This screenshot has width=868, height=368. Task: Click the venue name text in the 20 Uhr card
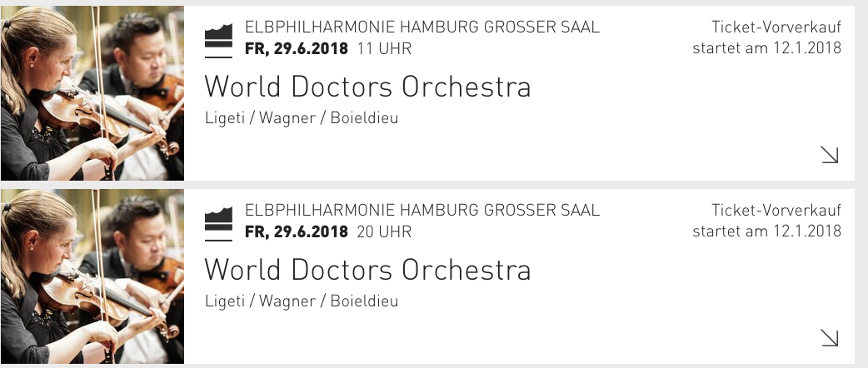[x=422, y=211]
